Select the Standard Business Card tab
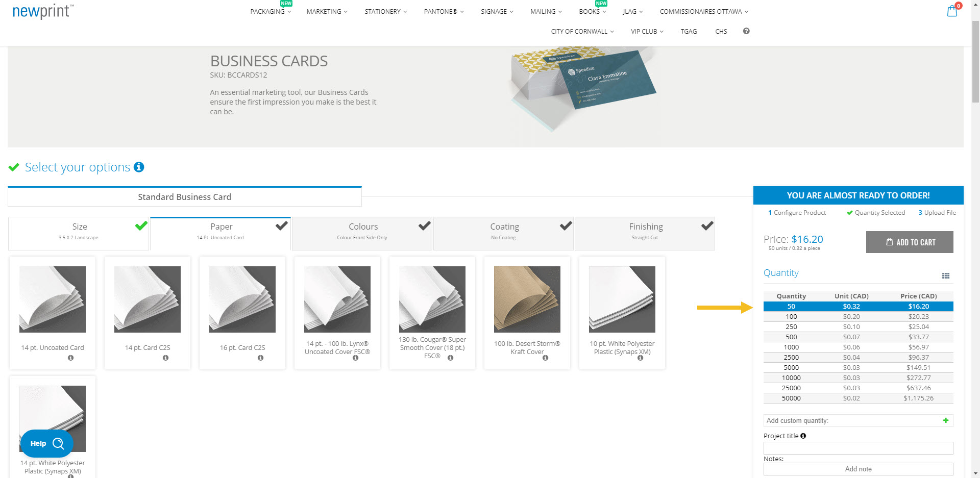Image resolution: width=980 pixels, height=478 pixels. [x=185, y=196]
